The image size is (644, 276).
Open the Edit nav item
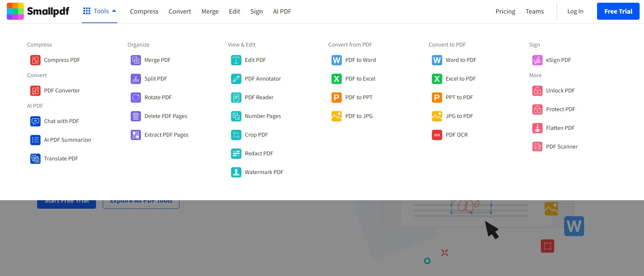pos(235,12)
